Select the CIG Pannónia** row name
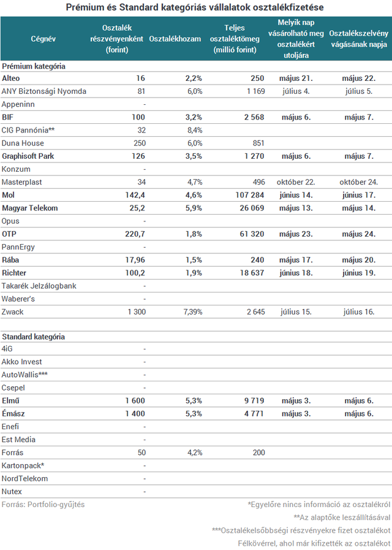This screenshot has width=392, height=550. point(28,130)
